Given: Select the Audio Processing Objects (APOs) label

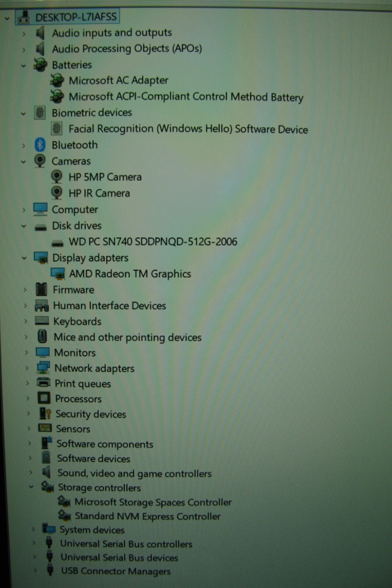Looking at the screenshot, I should pos(127,49).
